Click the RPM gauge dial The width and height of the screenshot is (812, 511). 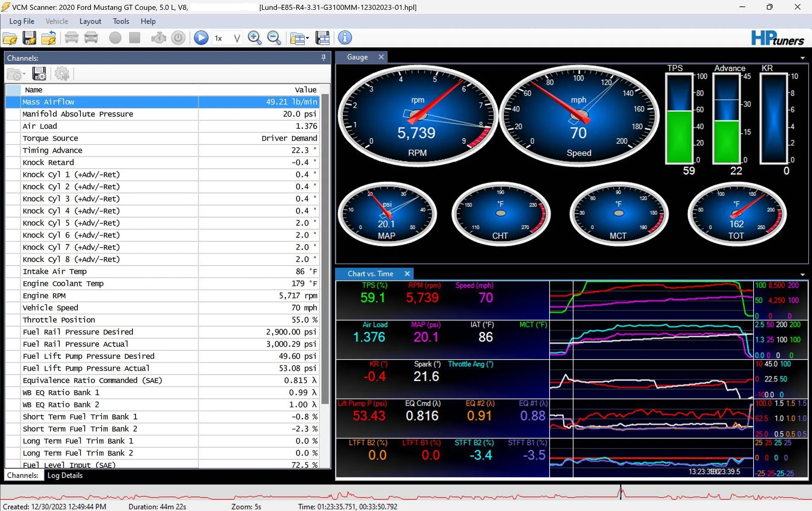[x=418, y=115]
